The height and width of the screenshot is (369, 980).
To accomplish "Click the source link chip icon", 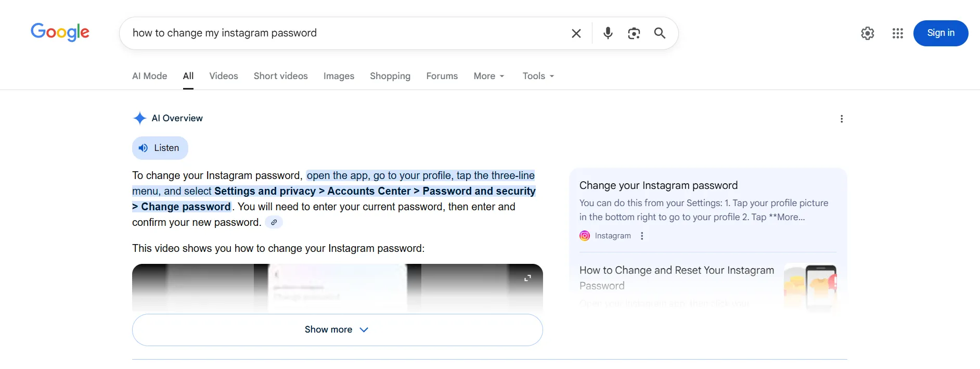I will [274, 222].
